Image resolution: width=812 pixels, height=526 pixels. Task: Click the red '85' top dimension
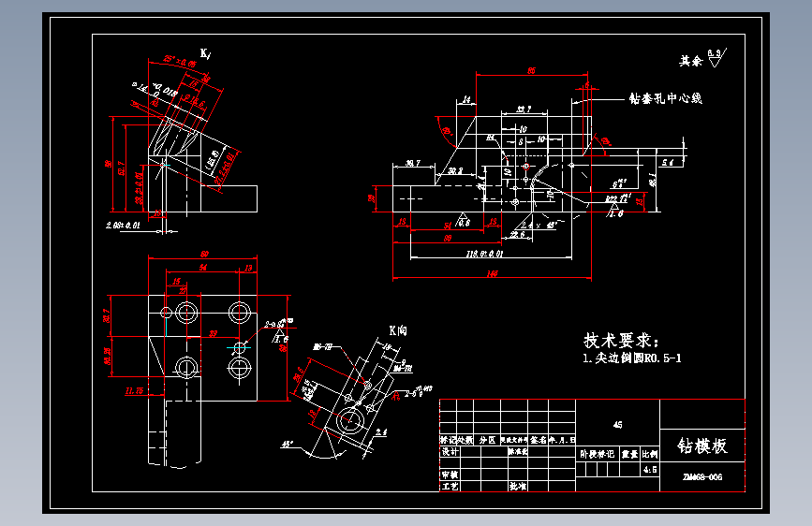[x=531, y=70]
